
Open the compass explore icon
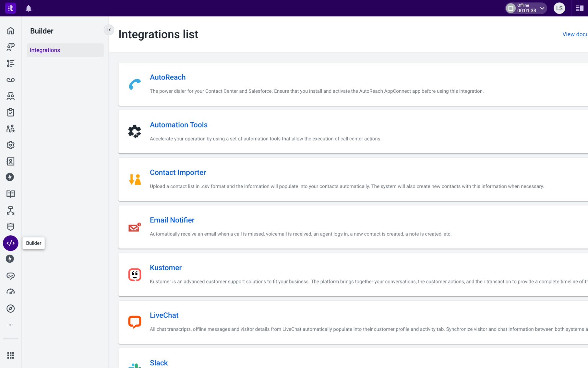click(11, 309)
